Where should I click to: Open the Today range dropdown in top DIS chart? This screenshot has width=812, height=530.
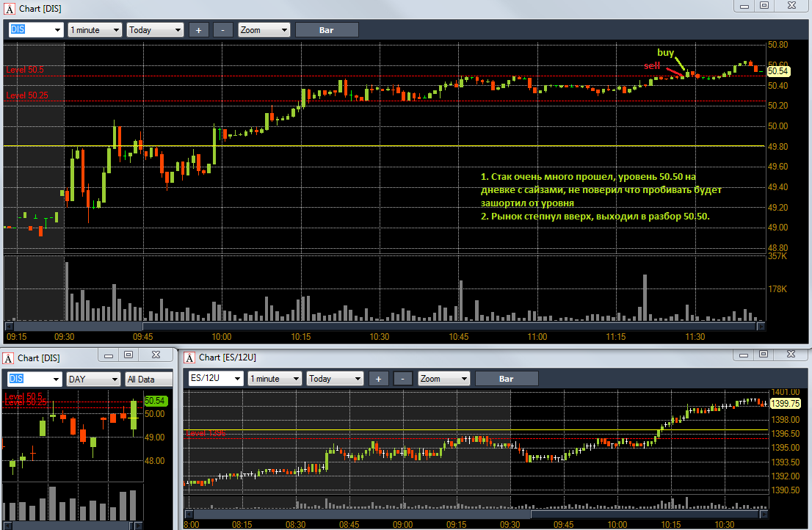coord(156,30)
